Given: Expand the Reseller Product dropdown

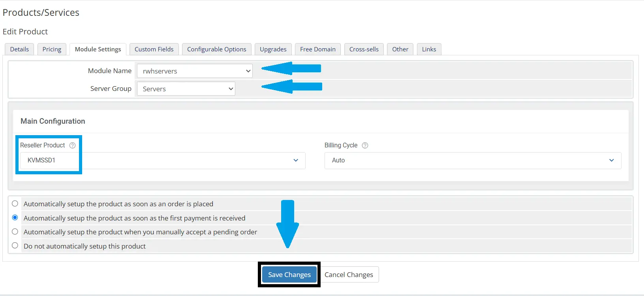Looking at the screenshot, I should click(x=163, y=160).
